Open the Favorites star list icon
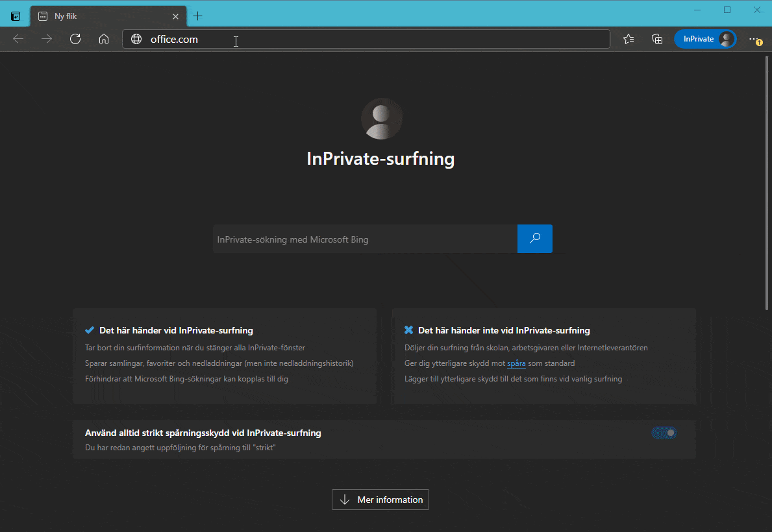The height and width of the screenshot is (532, 772). click(629, 39)
